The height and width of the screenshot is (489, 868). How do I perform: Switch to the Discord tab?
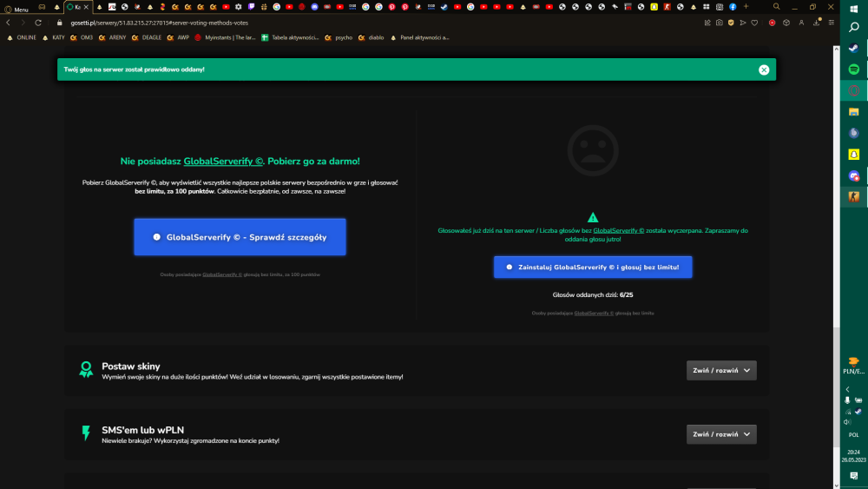(x=314, y=7)
